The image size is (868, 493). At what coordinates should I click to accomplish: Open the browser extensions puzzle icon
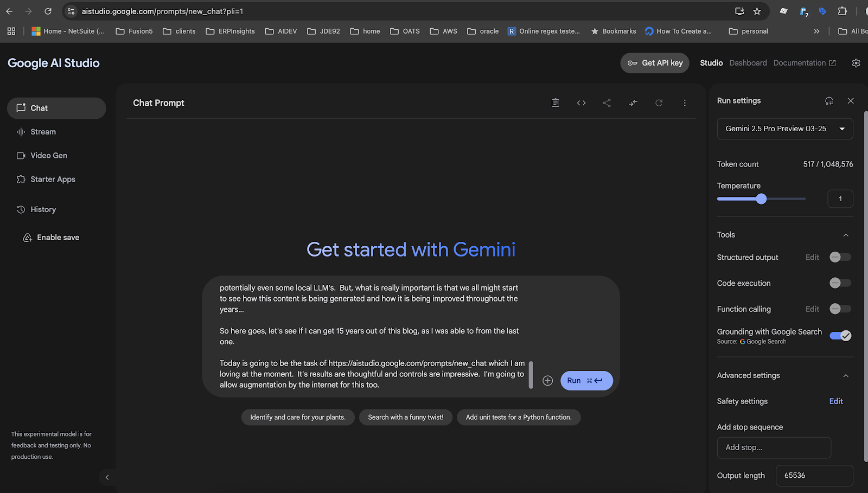tap(842, 11)
